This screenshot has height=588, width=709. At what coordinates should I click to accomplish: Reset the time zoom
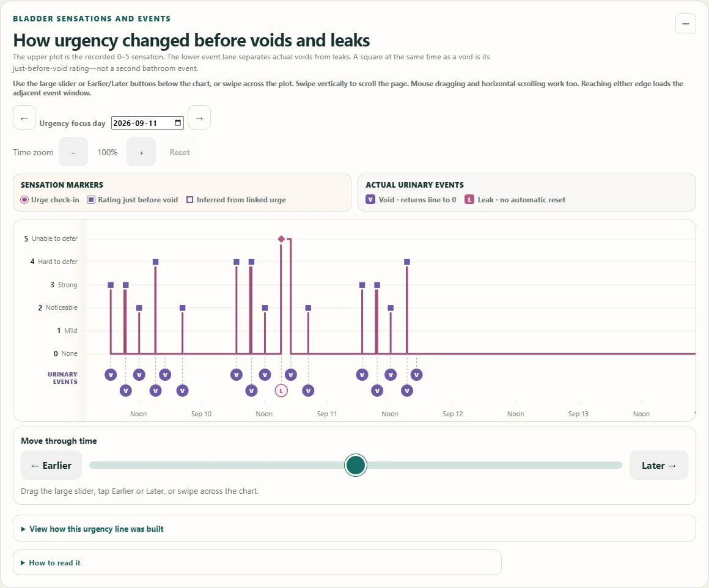coord(180,152)
